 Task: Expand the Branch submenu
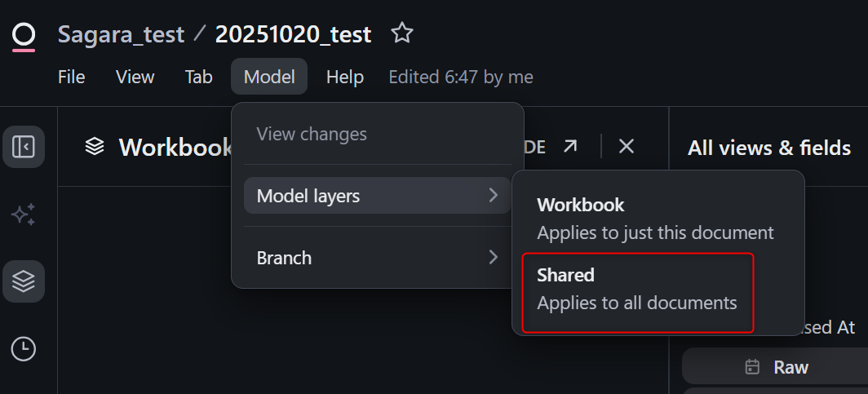pos(377,258)
